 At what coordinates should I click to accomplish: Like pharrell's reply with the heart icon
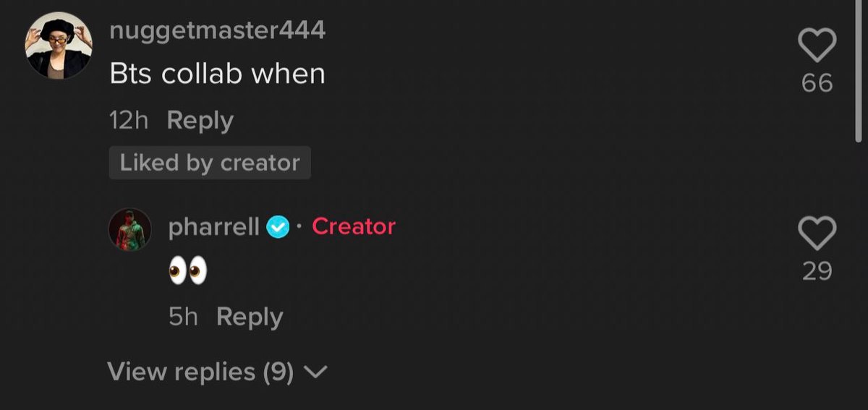(x=817, y=233)
